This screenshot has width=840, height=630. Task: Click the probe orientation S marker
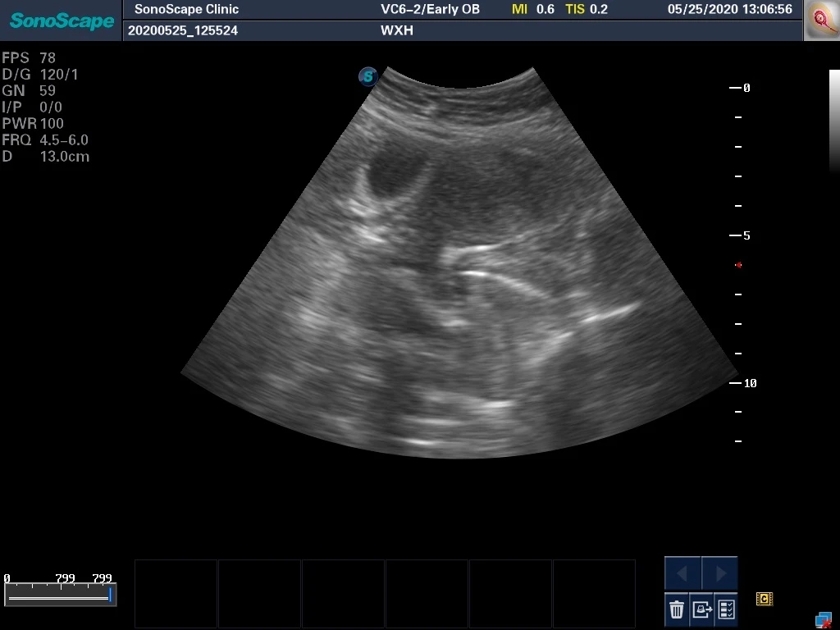pos(368,77)
